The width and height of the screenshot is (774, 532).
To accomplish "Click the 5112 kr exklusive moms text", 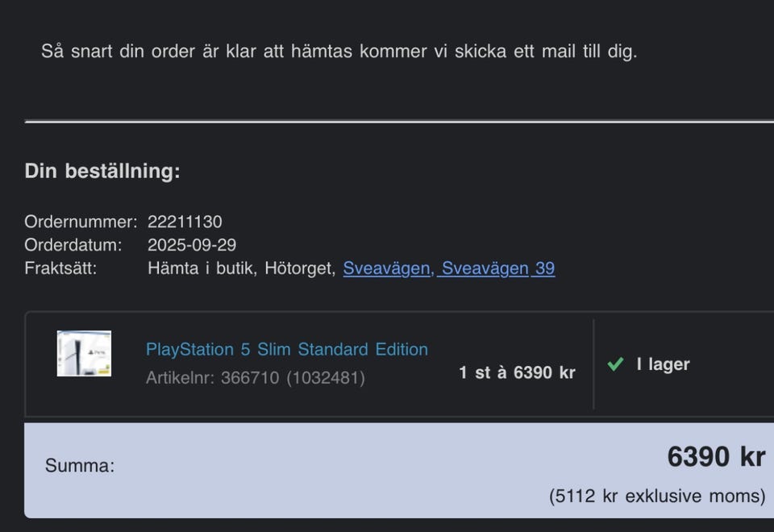I will click(657, 496).
